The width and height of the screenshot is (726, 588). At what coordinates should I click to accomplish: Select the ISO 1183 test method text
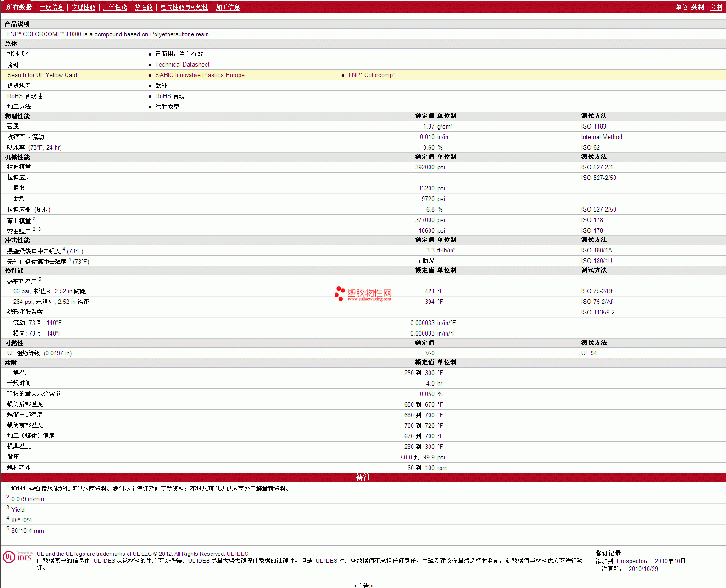[x=593, y=127]
